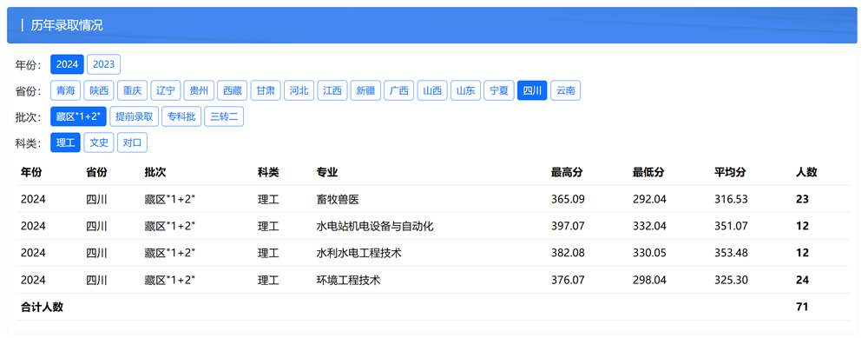Click 环境工程技术 major cell
Viewport: 868px width, 338px height.
(348, 281)
